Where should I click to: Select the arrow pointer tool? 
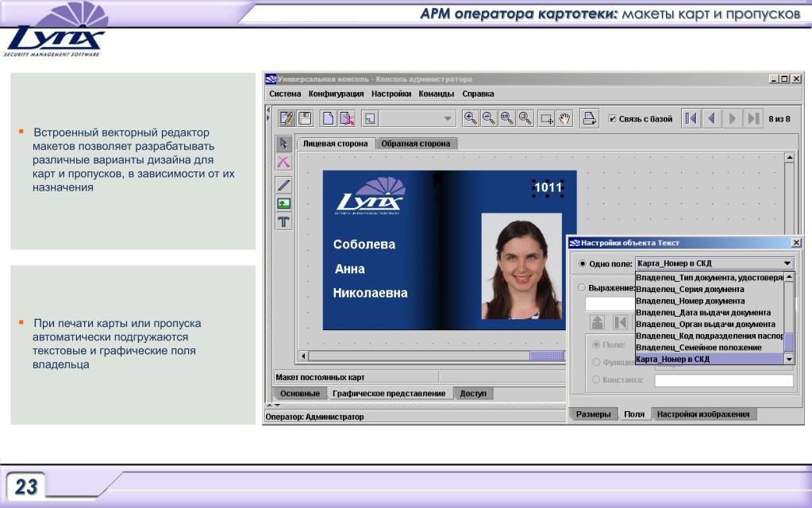(x=283, y=144)
